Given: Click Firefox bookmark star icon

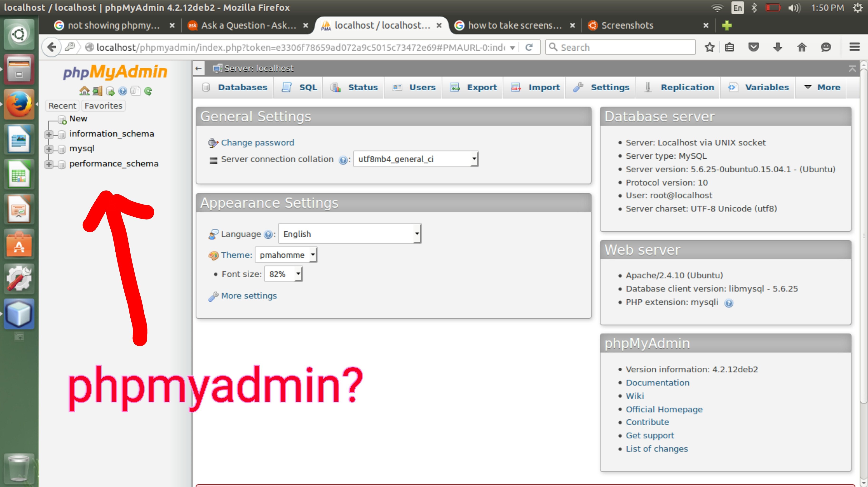Looking at the screenshot, I should [709, 47].
